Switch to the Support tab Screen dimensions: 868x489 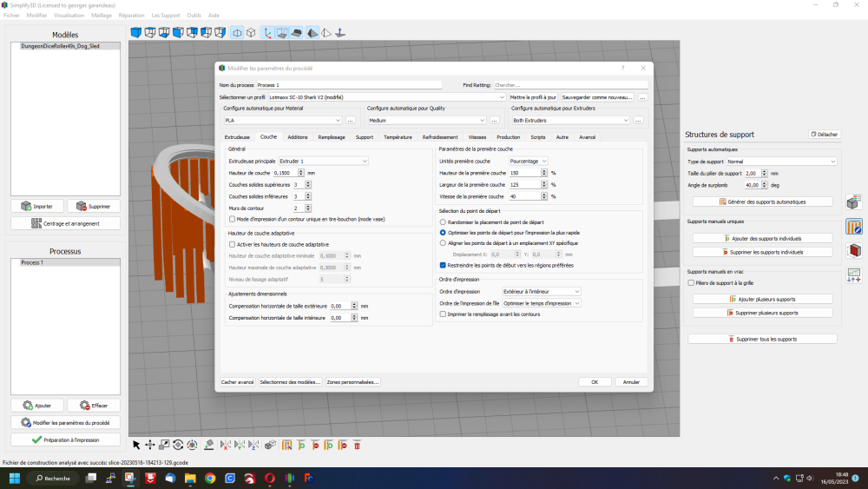pos(365,137)
